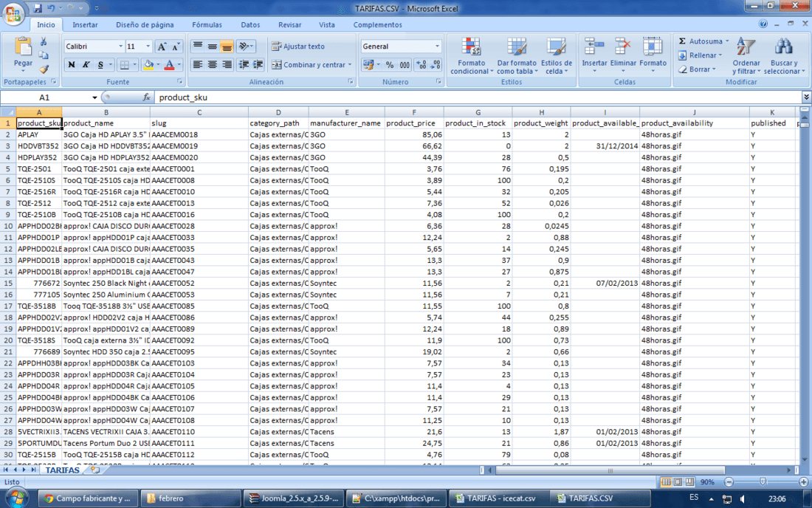This screenshot has width=812, height=508.
Task: Click Insertar cells button
Action: tap(594, 56)
